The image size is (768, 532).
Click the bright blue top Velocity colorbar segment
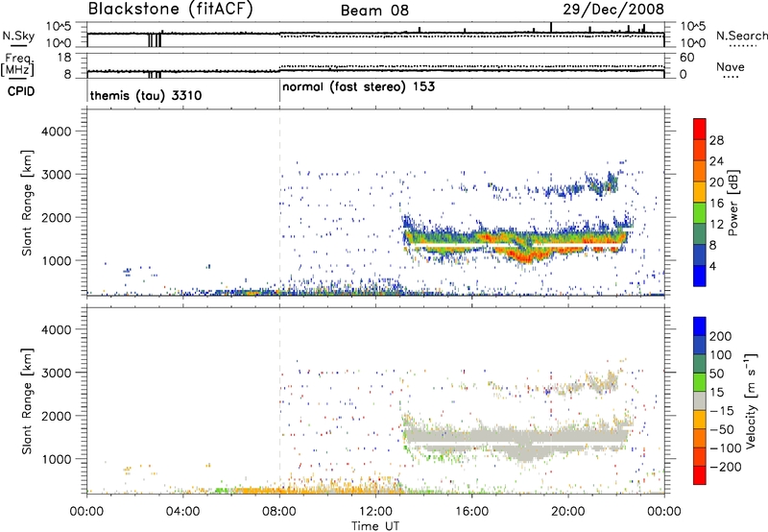pyautogui.click(x=700, y=326)
